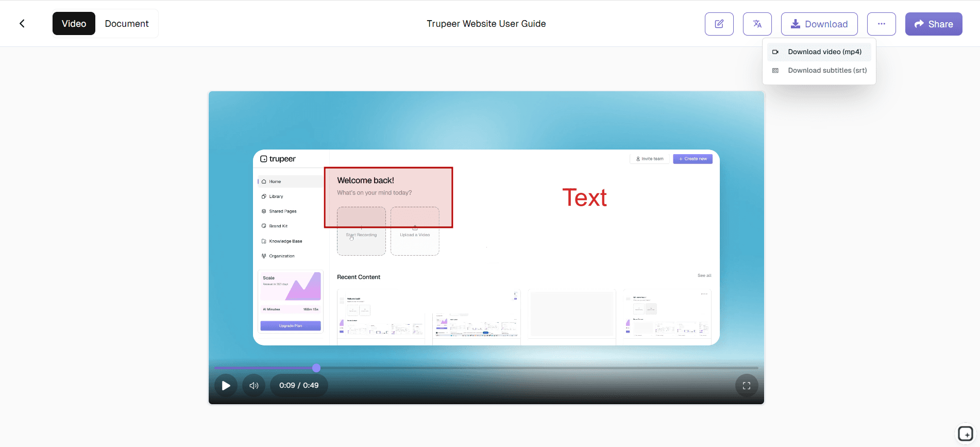
Task: Open the three-dots more options menu
Action: [x=881, y=24]
